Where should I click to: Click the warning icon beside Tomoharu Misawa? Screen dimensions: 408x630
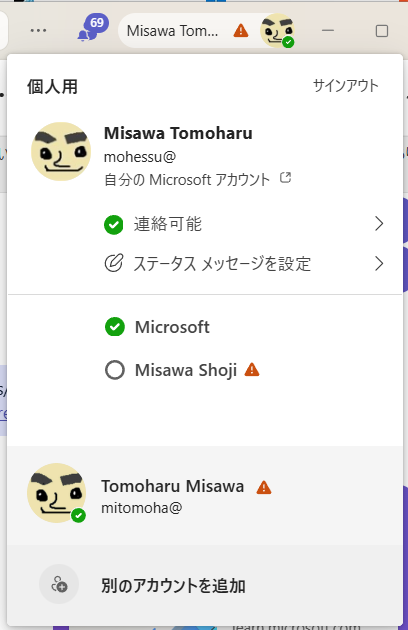coord(264,487)
